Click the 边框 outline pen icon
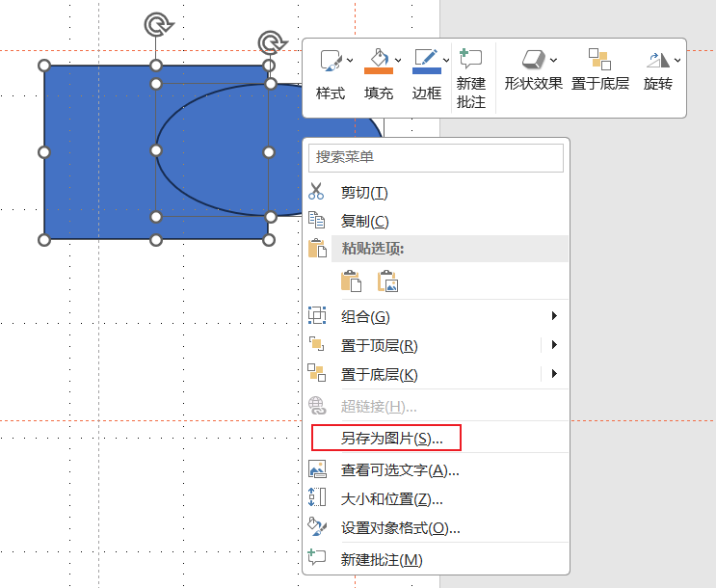Screen dimensions: 716x588 coord(426,58)
